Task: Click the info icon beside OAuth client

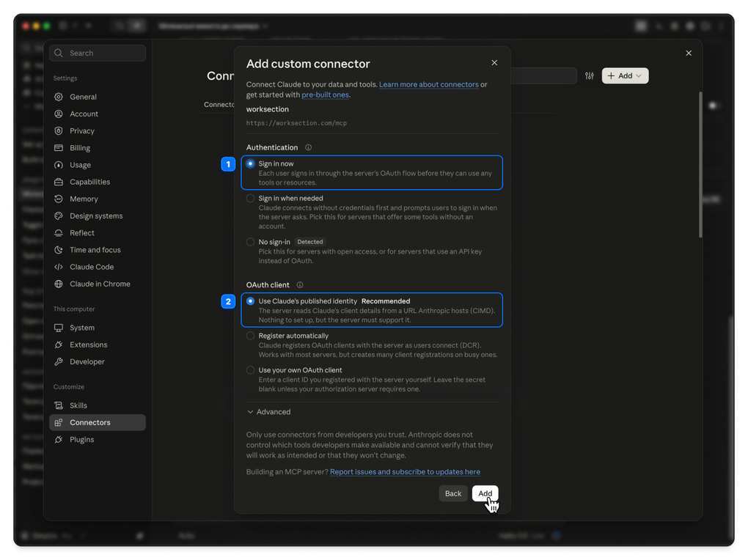Action: coord(300,285)
